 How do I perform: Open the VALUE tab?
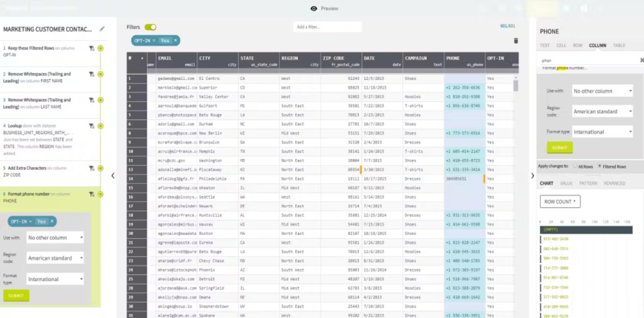[566, 183]
